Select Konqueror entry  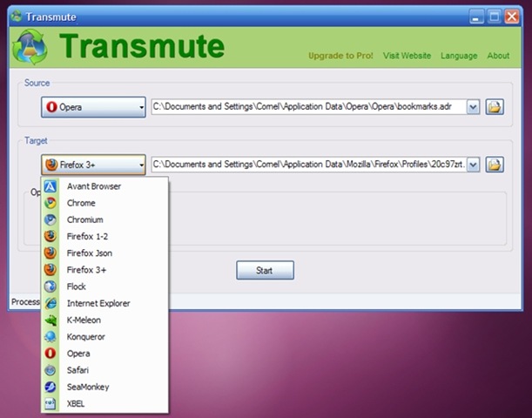[x=104, y=336]
